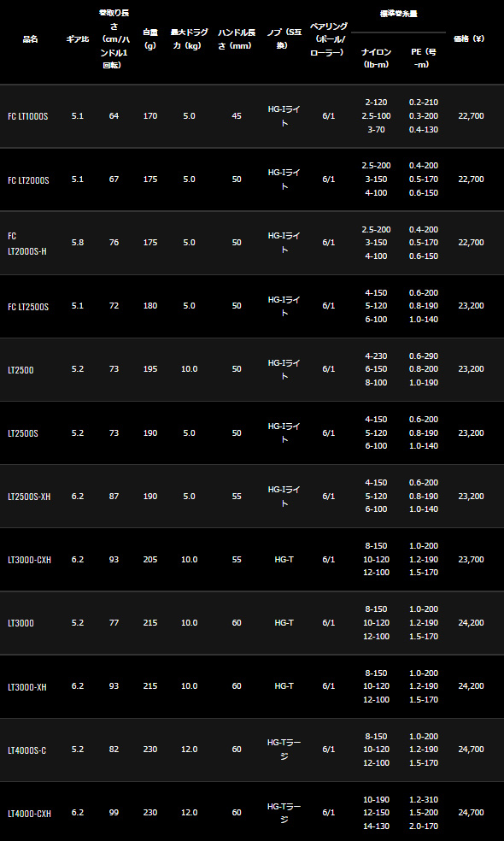Click the ギア比 column header
The width and height of the screenshot is (504, 841).
(78, 39)
